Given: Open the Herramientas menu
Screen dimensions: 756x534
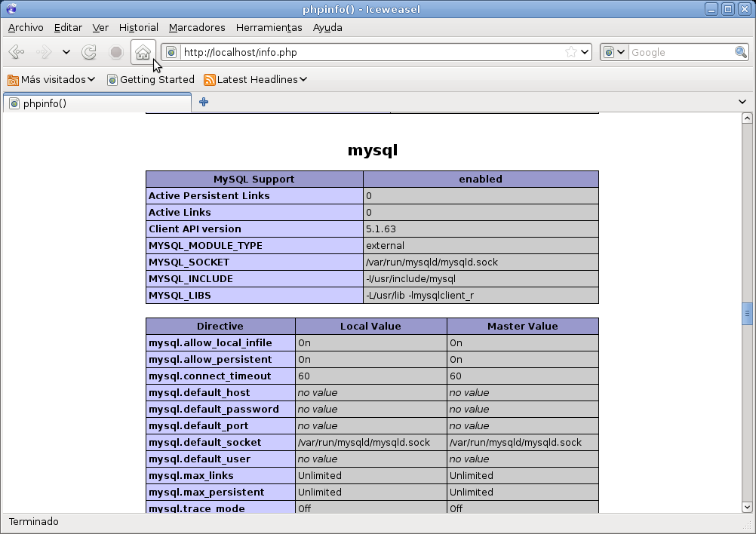Looking at the screenshot, I should pos(269,27).
